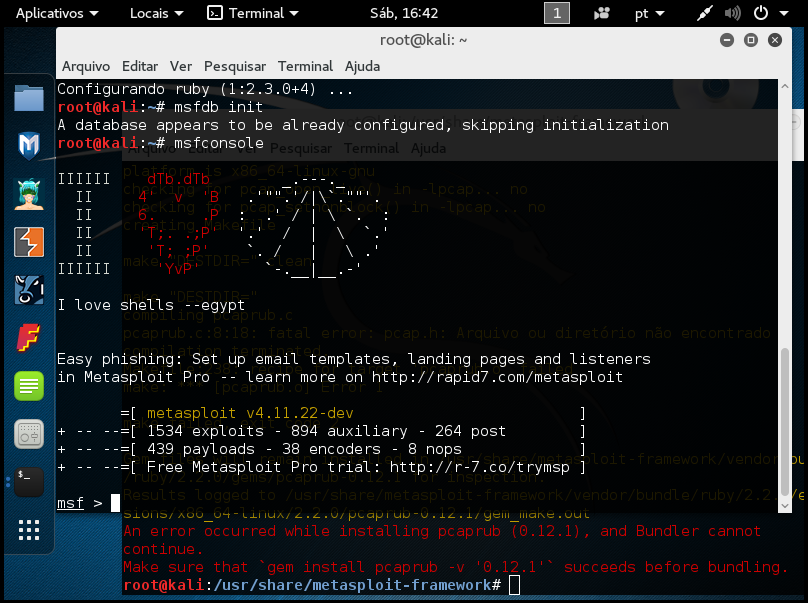This screenshot has height=603, width=808.
Task: Click the '1534 exploits' text line
Action: coord(326,431)
